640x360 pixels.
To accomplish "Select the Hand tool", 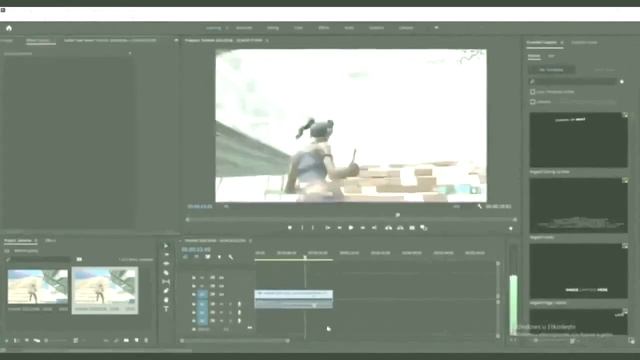I will [166, 300].
